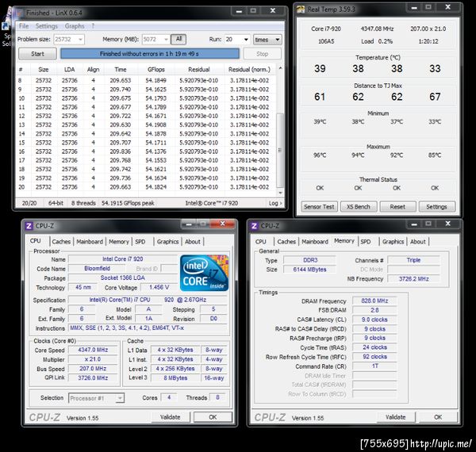The image size is (476, 452).
Task: Open the Processor #1 selection dropdown
Action: (x=121, y=398)
